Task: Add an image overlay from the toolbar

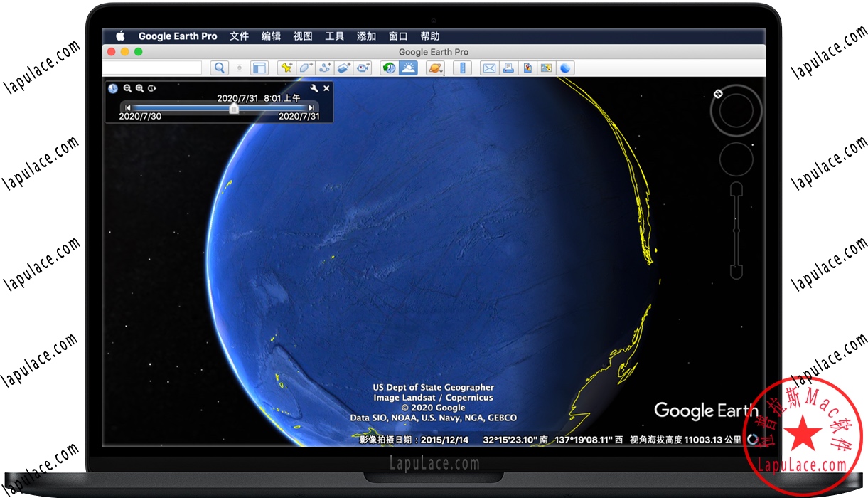Action: 344,68
